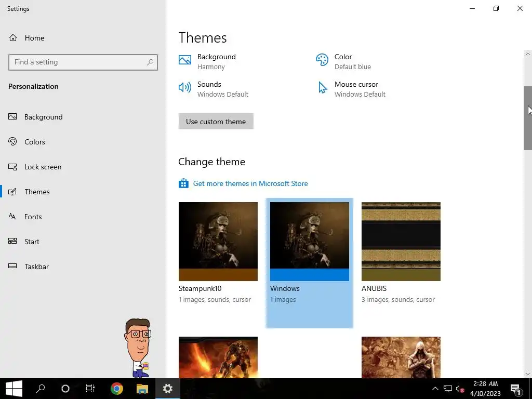
Task: Click the Lock screen icon in sidebar
Action: coord(12,167)
